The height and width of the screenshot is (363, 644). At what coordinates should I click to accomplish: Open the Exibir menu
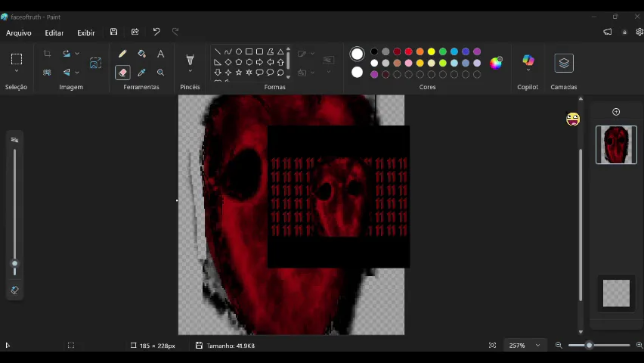tap(86, 33)
